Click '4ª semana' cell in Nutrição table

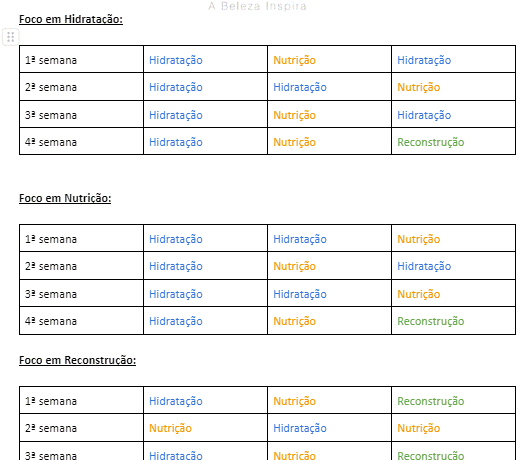[x=81, y=321]
